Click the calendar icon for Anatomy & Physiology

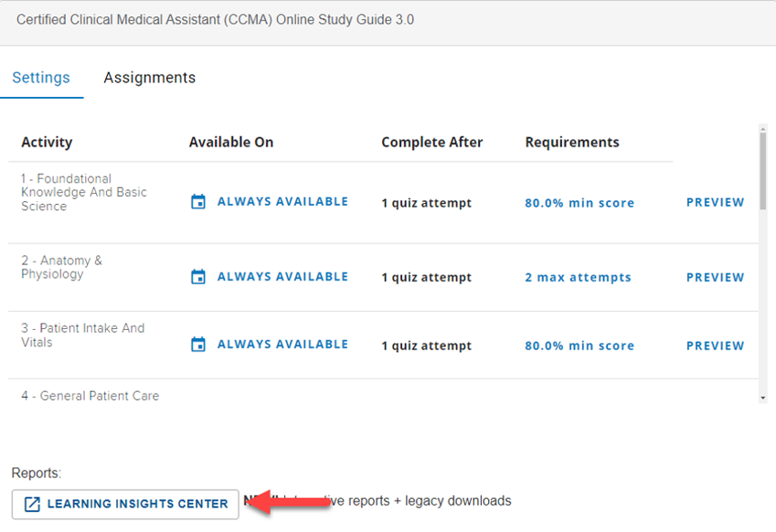pyautogui.click(x=198, y=276)
